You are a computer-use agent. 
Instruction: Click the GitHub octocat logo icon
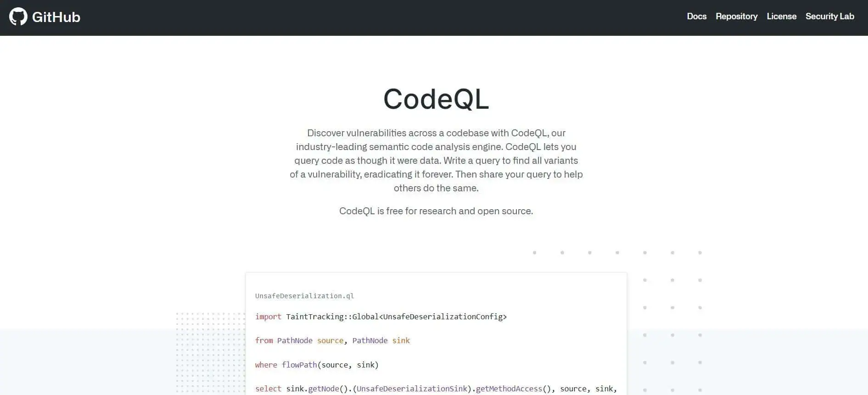[x=18, y=17]
